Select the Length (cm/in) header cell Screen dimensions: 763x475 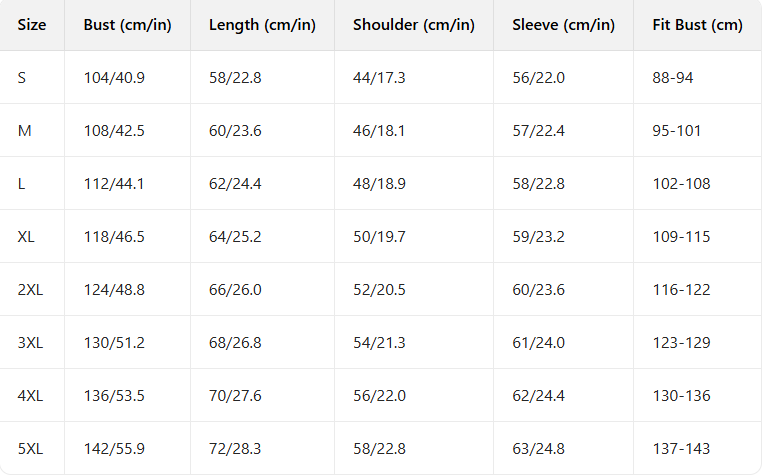pos(262,25)
